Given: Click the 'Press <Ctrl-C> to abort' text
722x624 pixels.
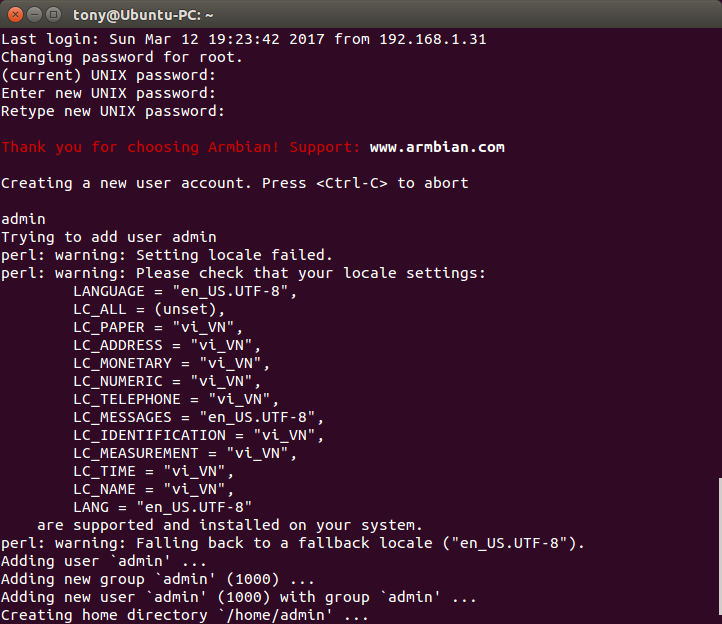Looking at the screenshot, I should (365, 183).
